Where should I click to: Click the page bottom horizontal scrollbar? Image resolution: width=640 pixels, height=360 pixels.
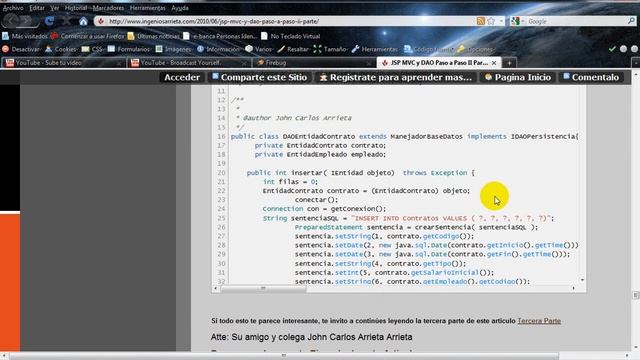coord(284,356)
